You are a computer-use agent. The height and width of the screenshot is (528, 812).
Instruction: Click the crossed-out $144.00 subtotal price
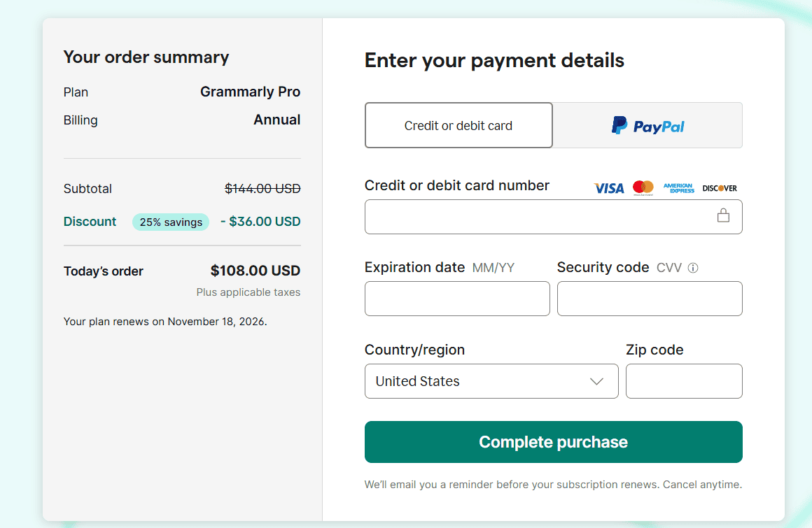(262, 188)
